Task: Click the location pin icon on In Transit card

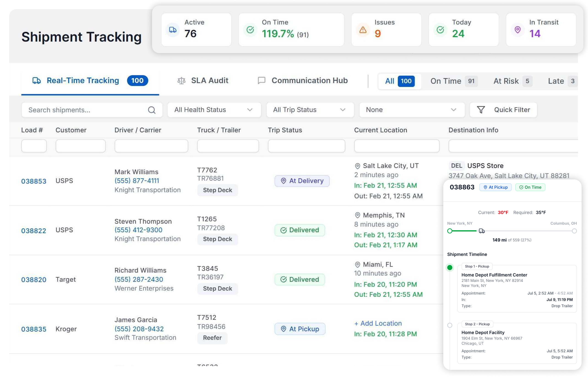Action: 517,30
